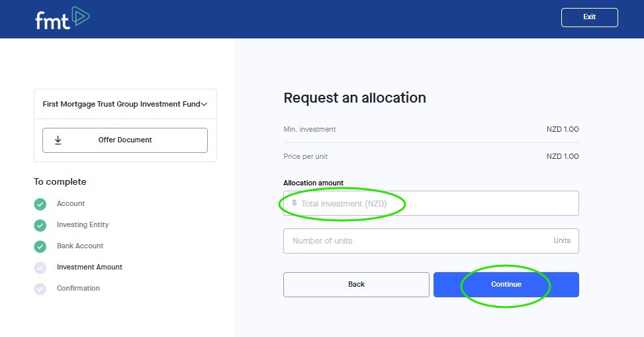Click the download icon beside Offer Document
This screenshot has height=337, width=644.
pyautogui.click(x=58, y=140)
